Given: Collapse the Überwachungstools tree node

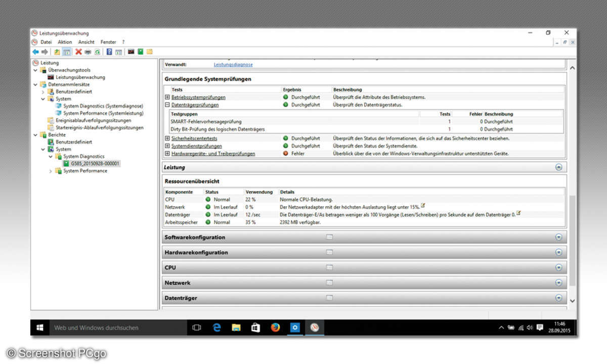Looking at the screenshot, I should (35, 70).
